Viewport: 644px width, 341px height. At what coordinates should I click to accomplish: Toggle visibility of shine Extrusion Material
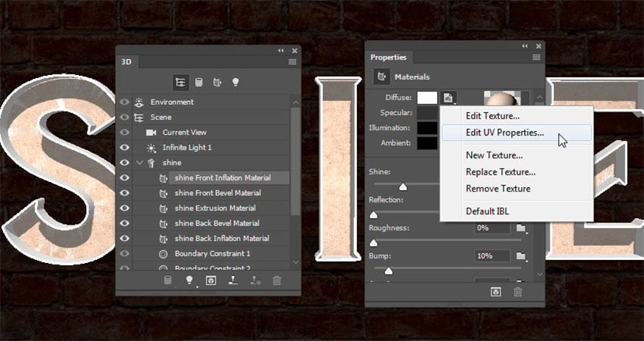pyautogui.click(x=124, y=208)
